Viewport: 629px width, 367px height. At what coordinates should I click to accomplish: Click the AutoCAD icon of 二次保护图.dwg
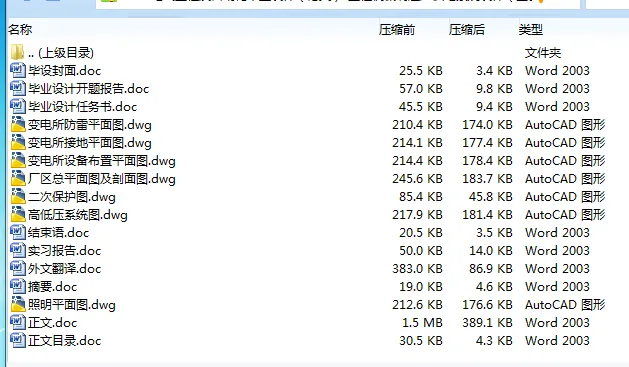tap(18, 197)
